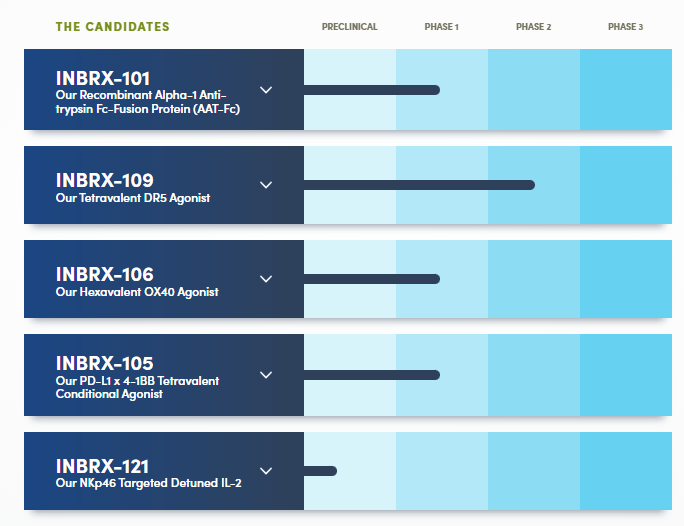This screenshot has width=684, height=526.
Task: Click the INBRX-101 candidate title
Action: (x=105, y=78)
